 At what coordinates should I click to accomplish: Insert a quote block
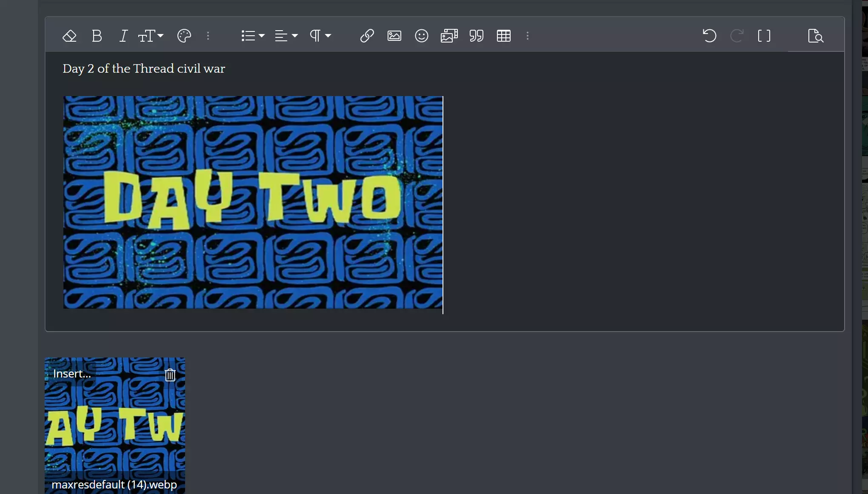coord(477,36)
